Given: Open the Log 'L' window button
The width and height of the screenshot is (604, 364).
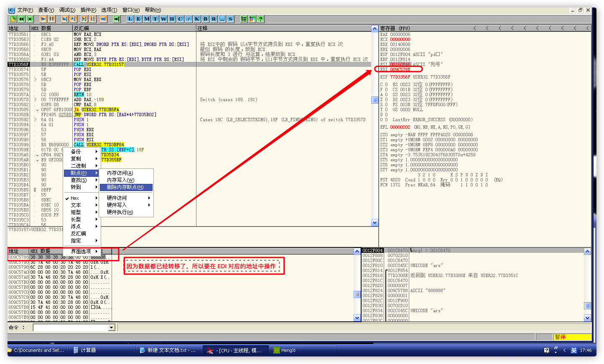Looking at the screenshot, I should [x=130, y=19].
